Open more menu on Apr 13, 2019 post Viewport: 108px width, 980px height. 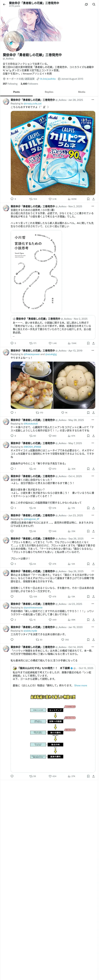click(93, 350)
